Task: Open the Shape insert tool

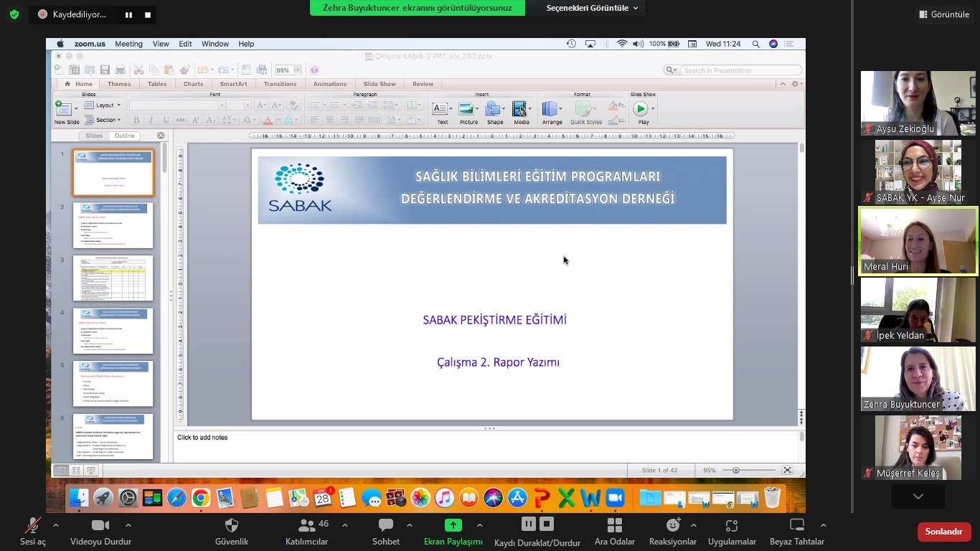Action: [494, 109]
